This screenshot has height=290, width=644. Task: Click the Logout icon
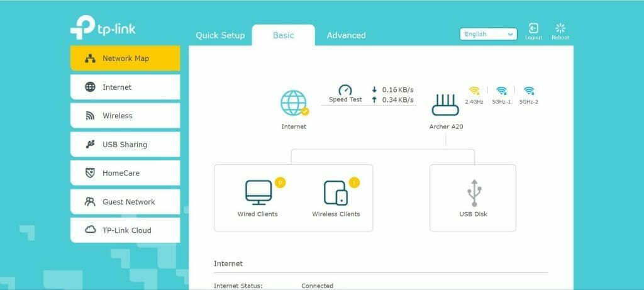point(533,28)
